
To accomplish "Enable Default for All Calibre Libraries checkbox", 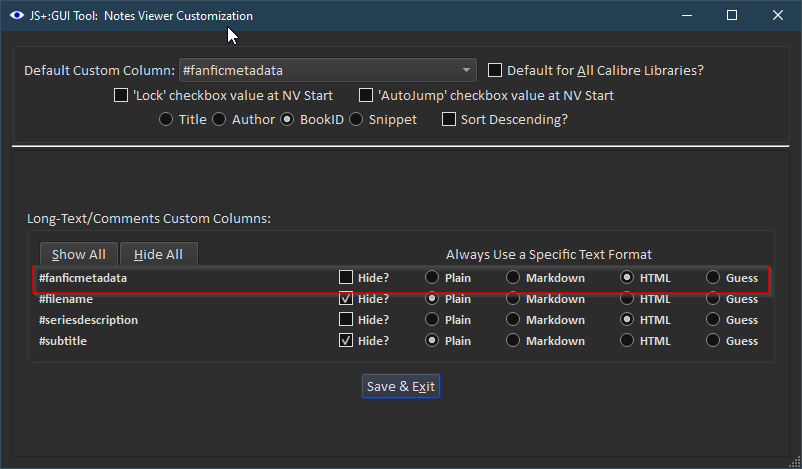I will (495, 70).
